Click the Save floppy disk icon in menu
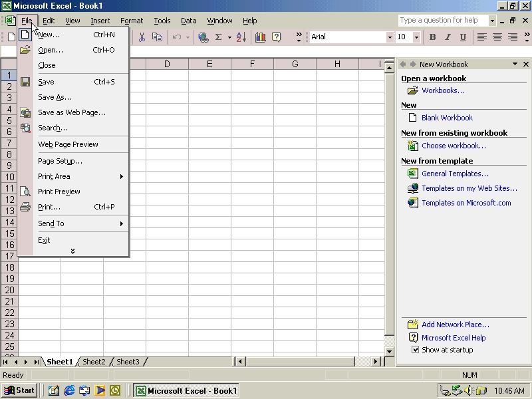Viewport: 532px width, 399px height. (25, 82)
